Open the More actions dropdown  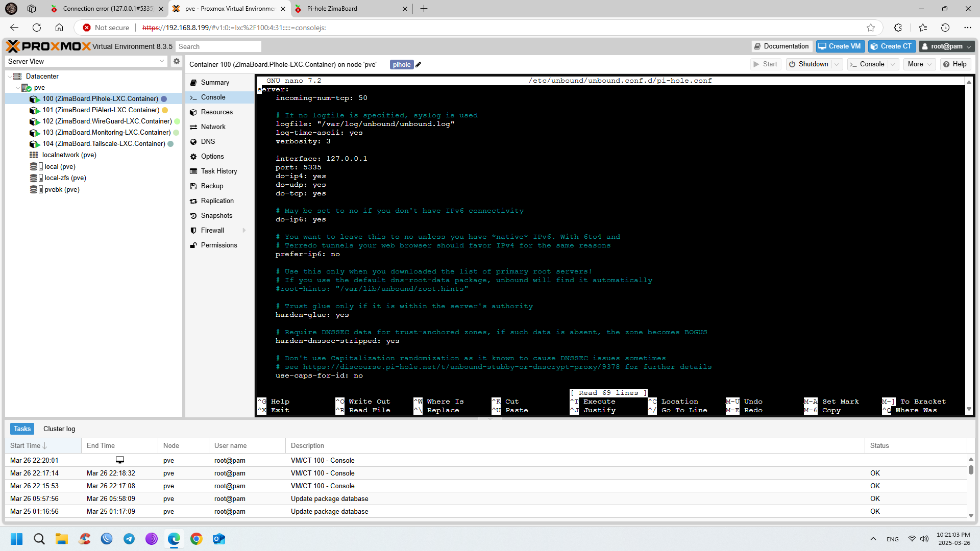tap(920, 64)
